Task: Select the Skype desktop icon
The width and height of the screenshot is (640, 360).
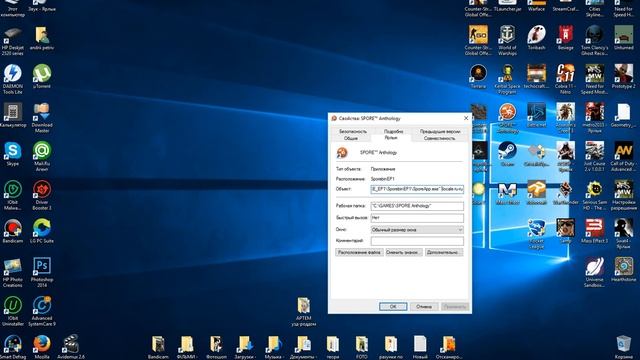Action: [x=13, y=153]
